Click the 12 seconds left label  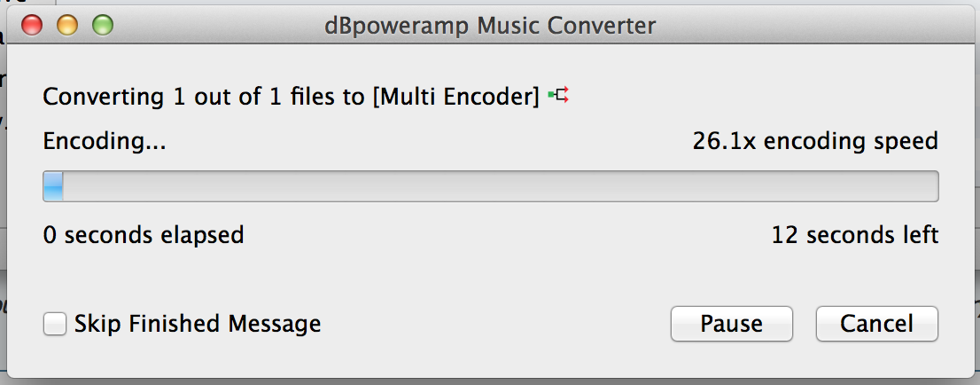point(855,235)
